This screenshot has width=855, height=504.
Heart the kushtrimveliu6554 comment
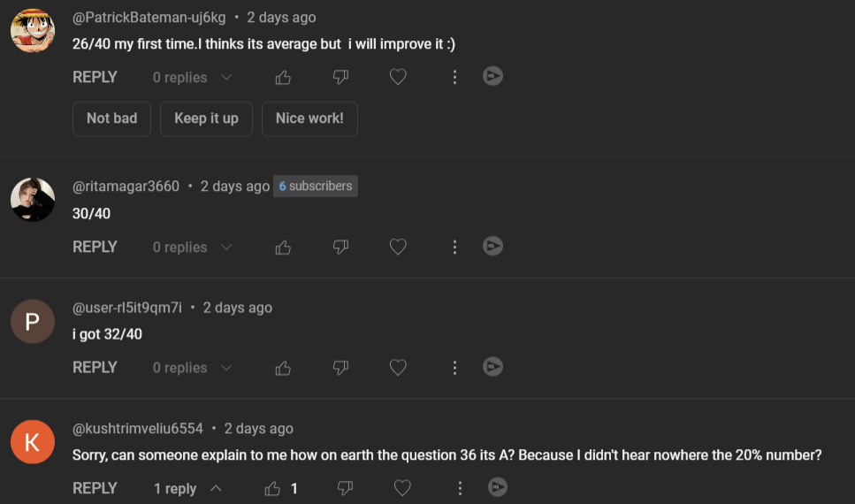(x=402, y=488)
